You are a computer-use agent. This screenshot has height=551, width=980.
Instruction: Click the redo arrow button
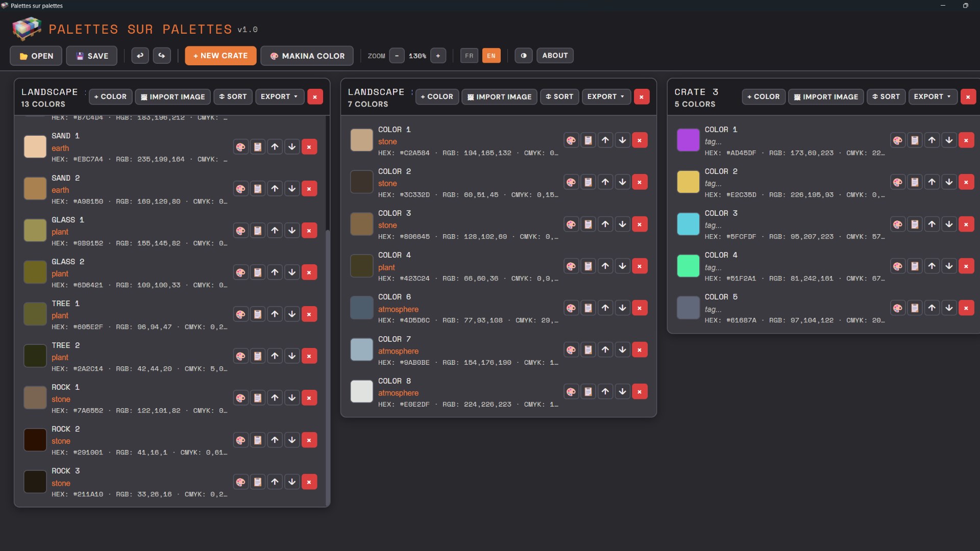162,56
